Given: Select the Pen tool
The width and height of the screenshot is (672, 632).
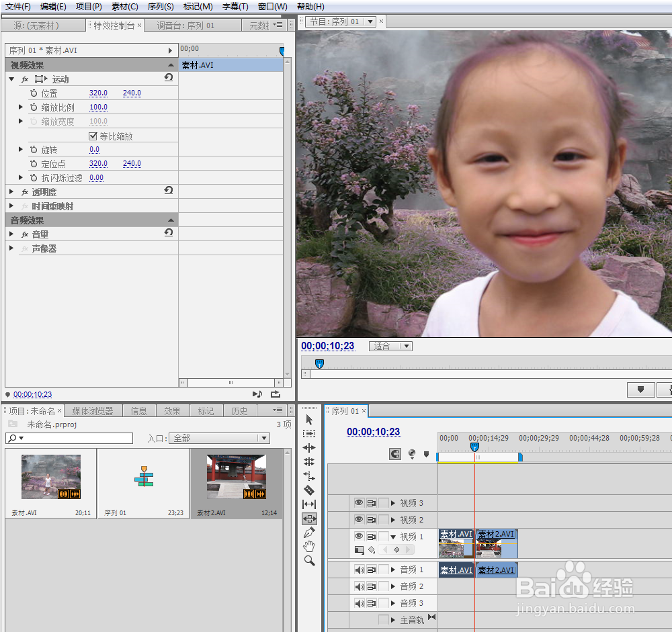Looking at the screenshot, I should (309, 533).
